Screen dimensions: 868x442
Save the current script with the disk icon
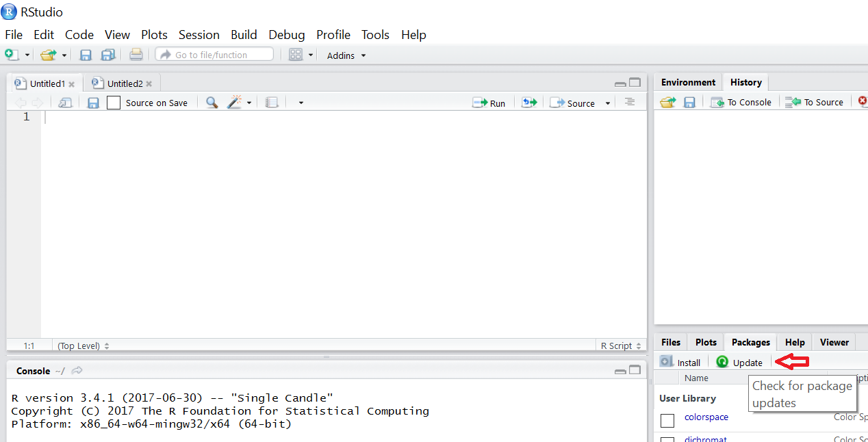pos(85,55)
